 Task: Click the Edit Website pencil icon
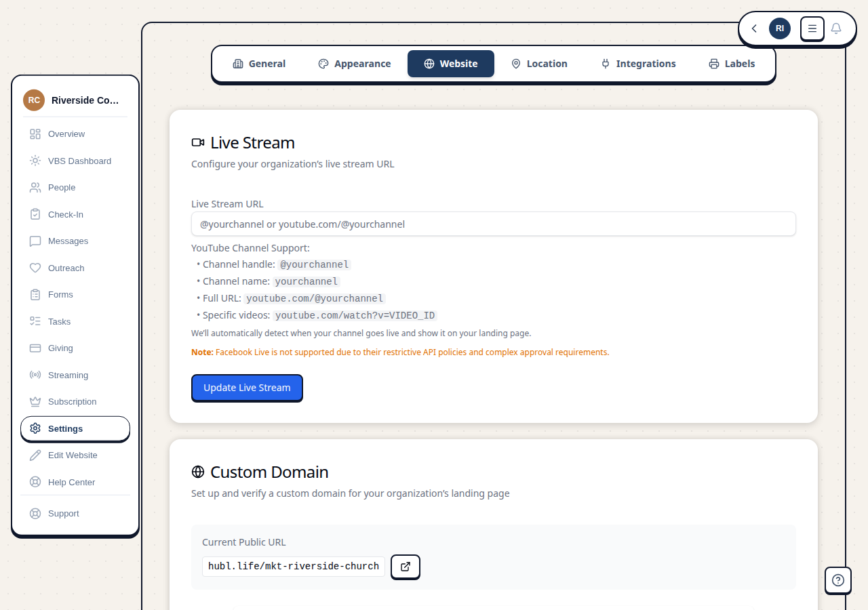point(35,455)
